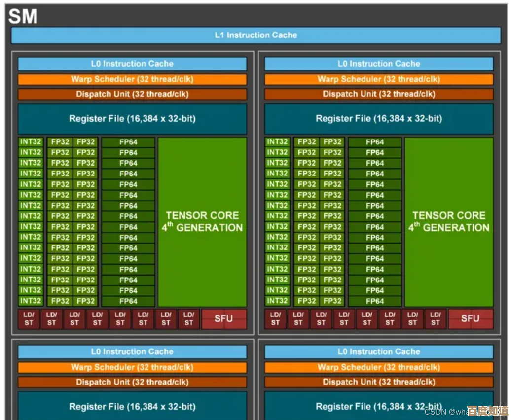Click the SM title label

coord(23,17)
